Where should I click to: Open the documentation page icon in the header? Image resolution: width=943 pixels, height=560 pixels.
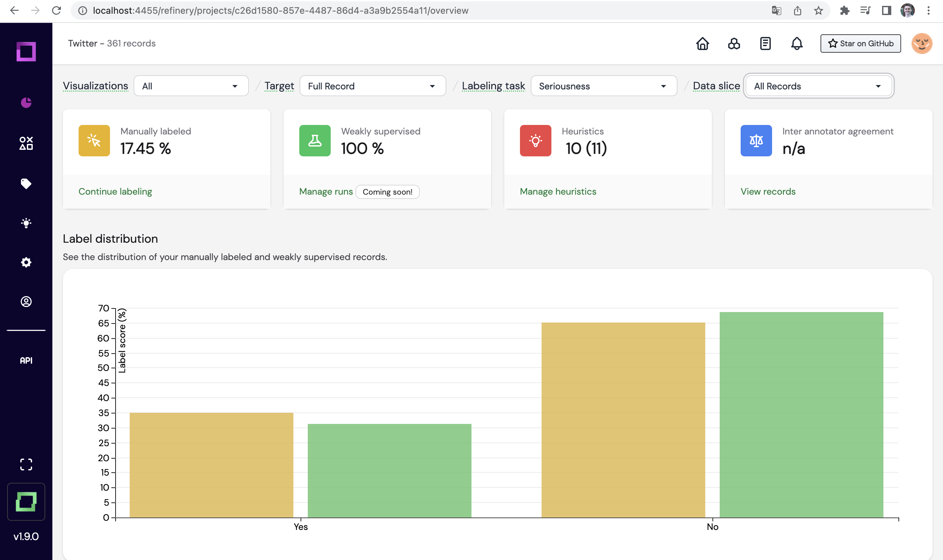(x=765, y=44)
